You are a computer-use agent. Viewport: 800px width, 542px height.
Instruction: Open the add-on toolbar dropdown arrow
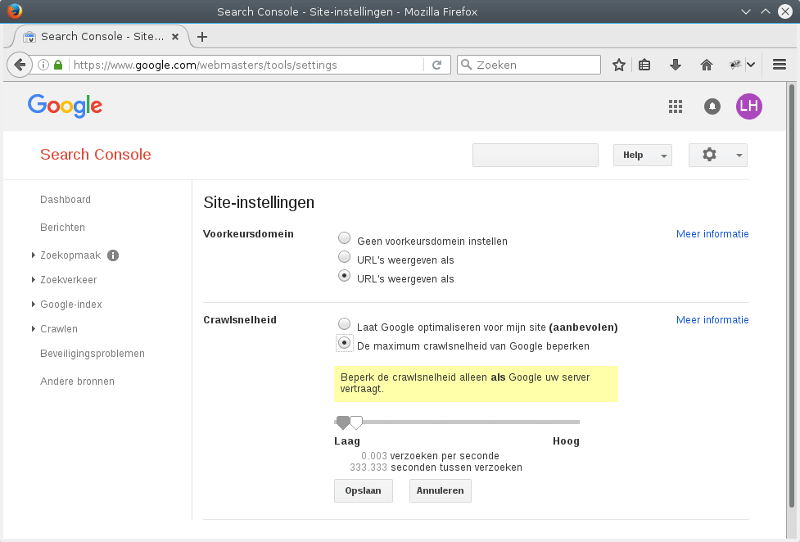point(751,65)
